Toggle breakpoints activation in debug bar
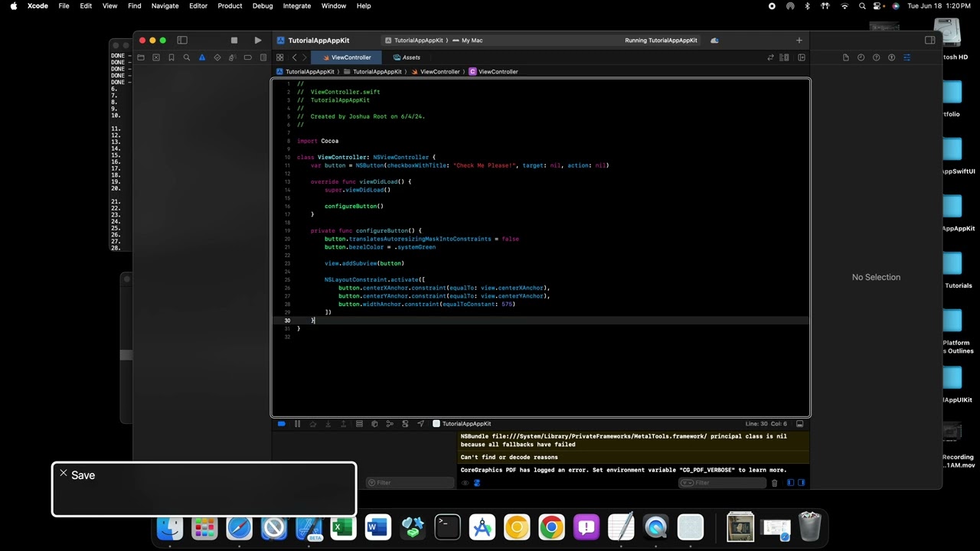 pyautogui.click(x=281, y=424)
